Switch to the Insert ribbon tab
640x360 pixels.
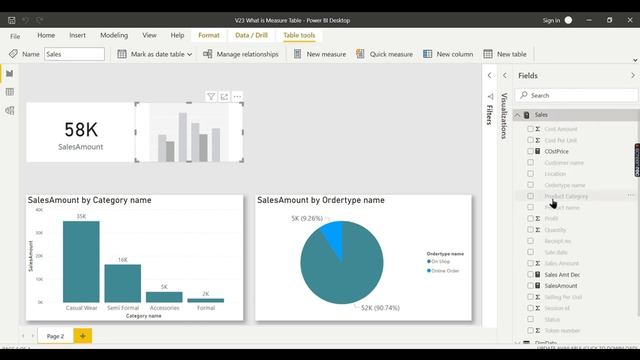coord(78,35)
